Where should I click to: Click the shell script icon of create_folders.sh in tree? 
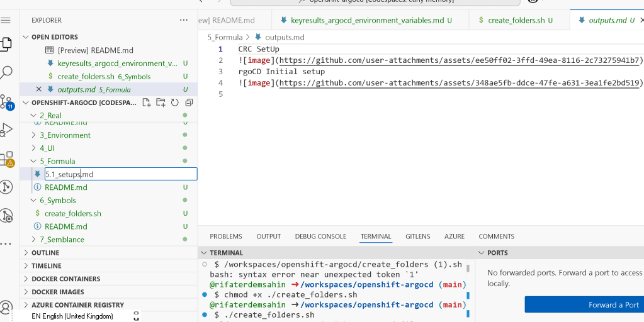coord(37,213)
